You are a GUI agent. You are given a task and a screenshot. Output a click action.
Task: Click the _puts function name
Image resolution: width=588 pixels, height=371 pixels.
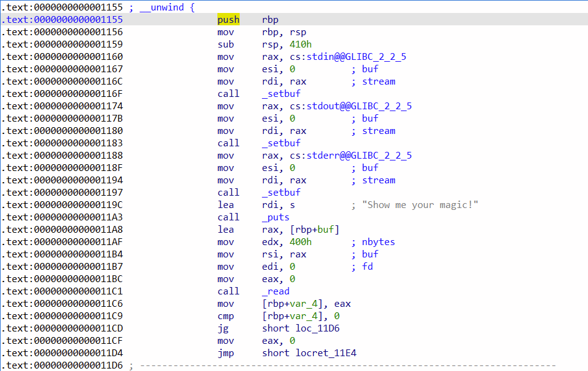(277, 217)
